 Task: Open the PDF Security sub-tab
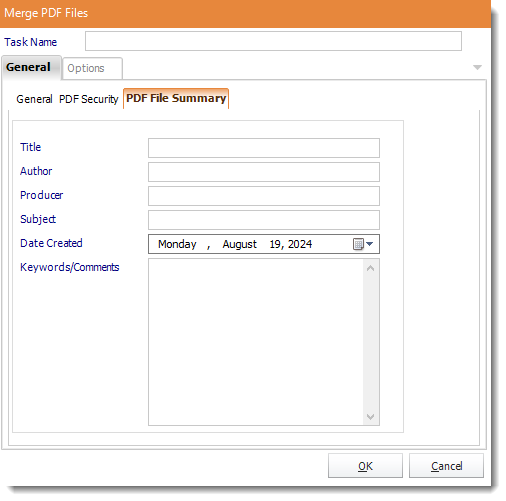(x=88, y=99)
